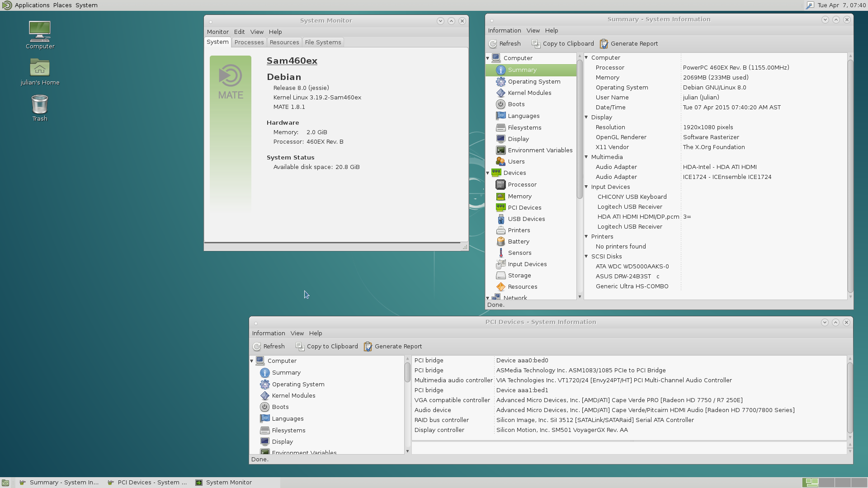This screenshot has width=868, height=488.
Task: Click Generate Report in Summary window
Action: 629,43
